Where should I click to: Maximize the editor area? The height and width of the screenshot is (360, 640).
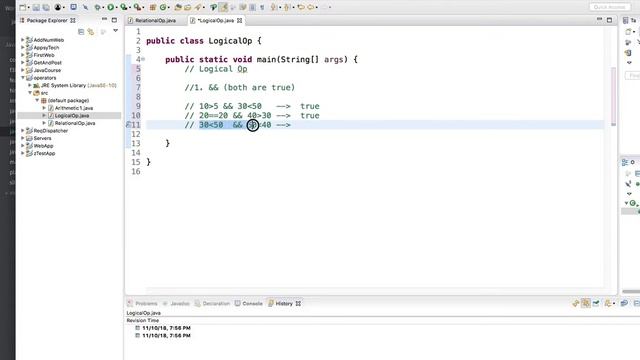point(609,20)
